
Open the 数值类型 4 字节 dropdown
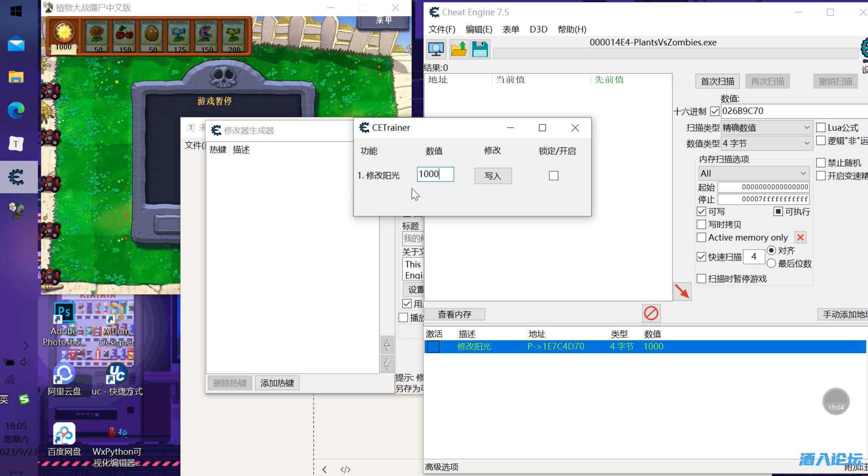coord(766,143)
